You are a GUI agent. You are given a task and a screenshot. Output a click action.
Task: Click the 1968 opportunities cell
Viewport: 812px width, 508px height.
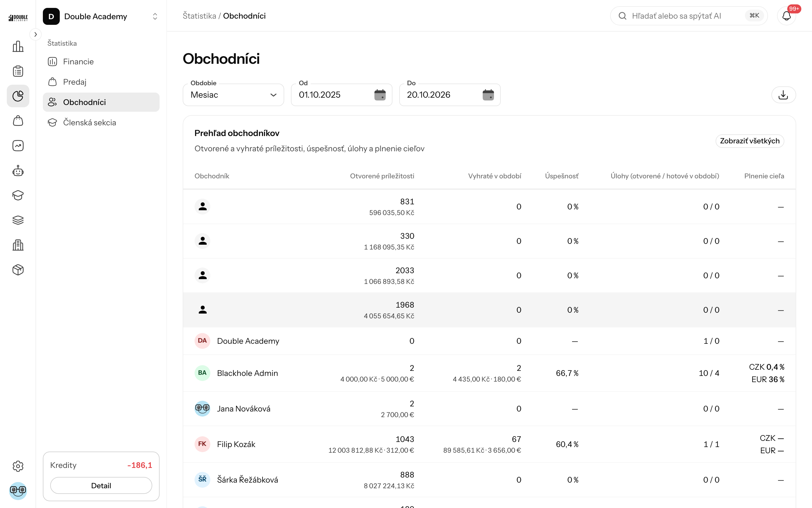(x=389, y=310)
